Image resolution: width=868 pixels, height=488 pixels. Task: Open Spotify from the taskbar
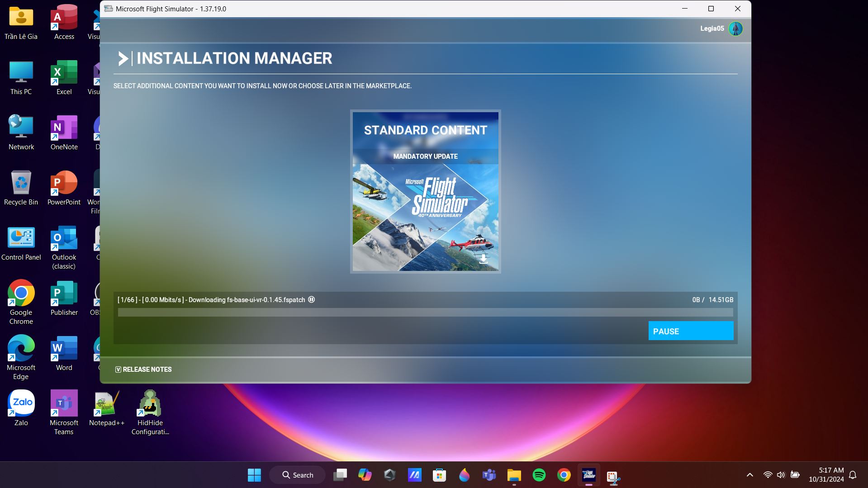539,475
